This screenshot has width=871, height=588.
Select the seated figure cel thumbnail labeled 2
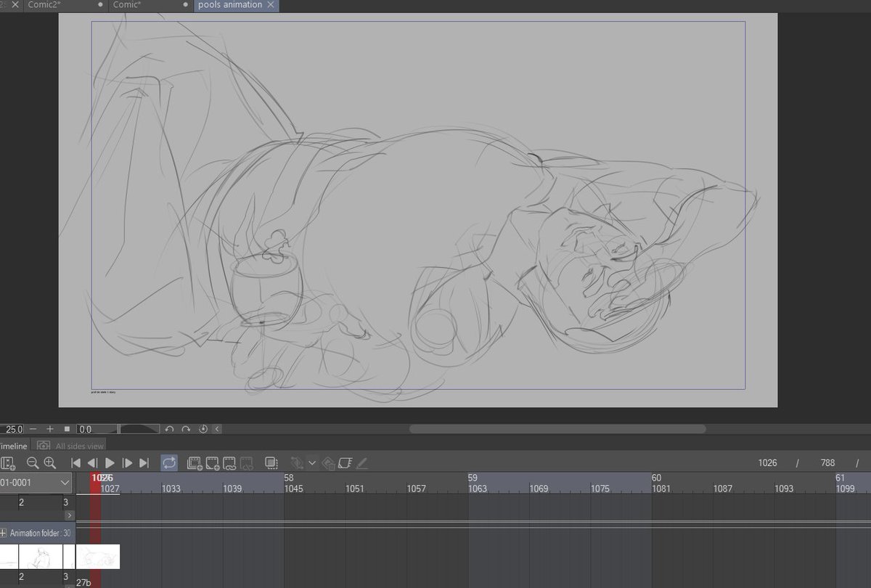point(41,557)
